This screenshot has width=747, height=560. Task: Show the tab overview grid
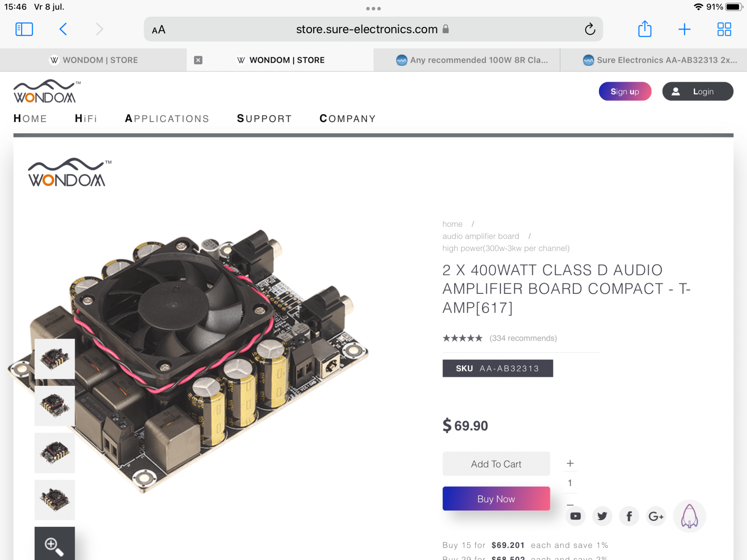coord(724,29)
